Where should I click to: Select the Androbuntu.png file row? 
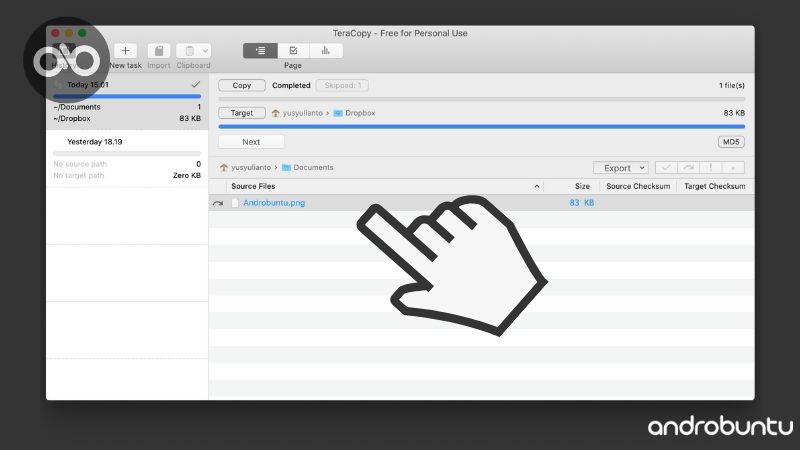point(481,203)
